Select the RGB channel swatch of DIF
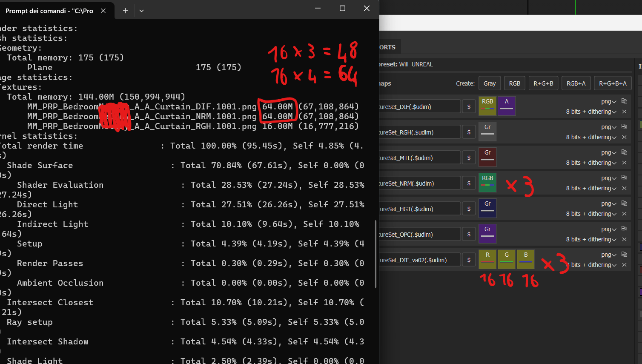Image resolution: width=642 pixels, height=364 pixels. pyautogui.click(x=487, y=106)
